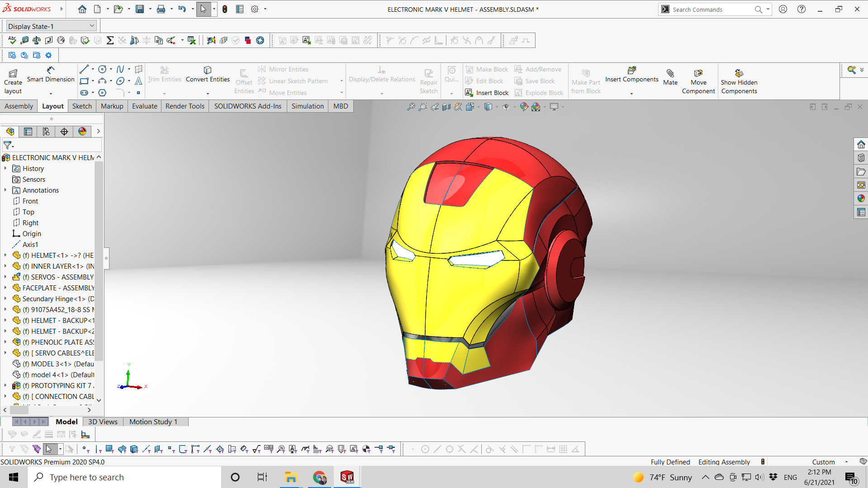The width and height of the screenshot is (868, 488).
Task: Open the ConfigurationManager tab icon
Action: (46, 132)
